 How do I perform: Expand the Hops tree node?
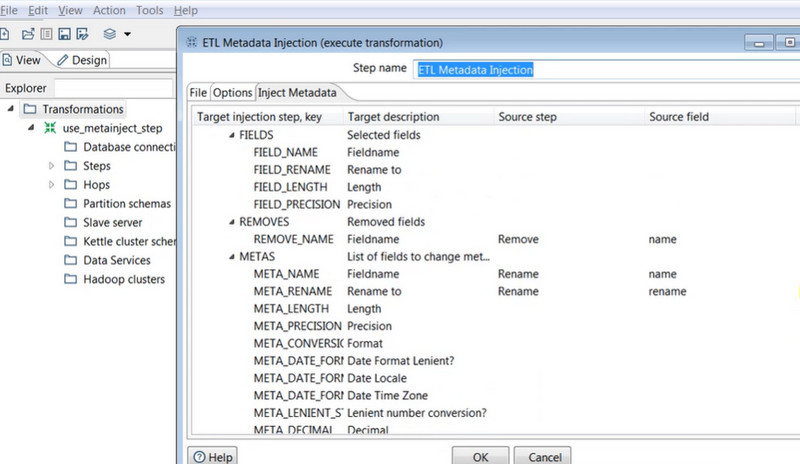pyautogui.click(x=52, y=185)
